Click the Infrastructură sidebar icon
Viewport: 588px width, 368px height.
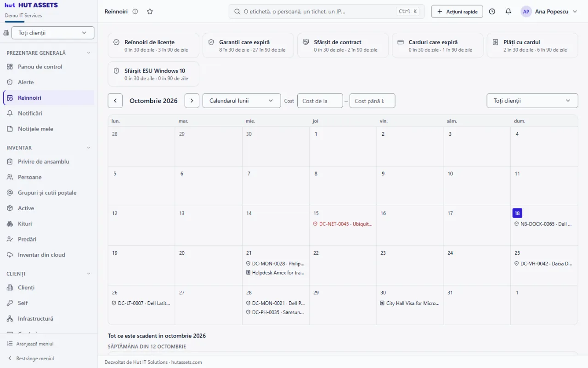coord(10,319)
